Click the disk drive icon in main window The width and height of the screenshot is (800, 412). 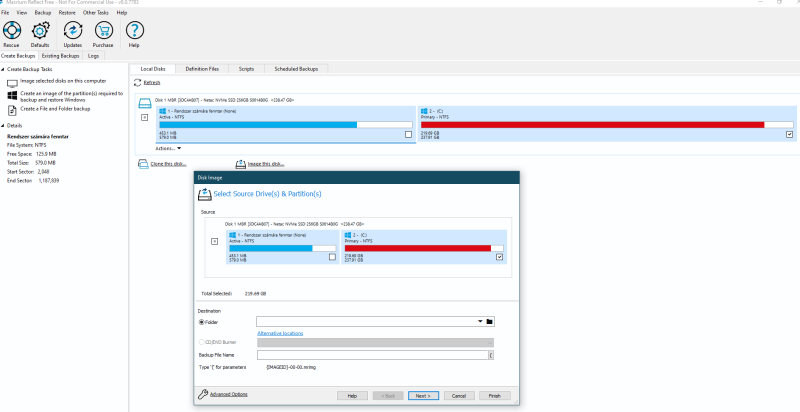click(x=145, y=104)
